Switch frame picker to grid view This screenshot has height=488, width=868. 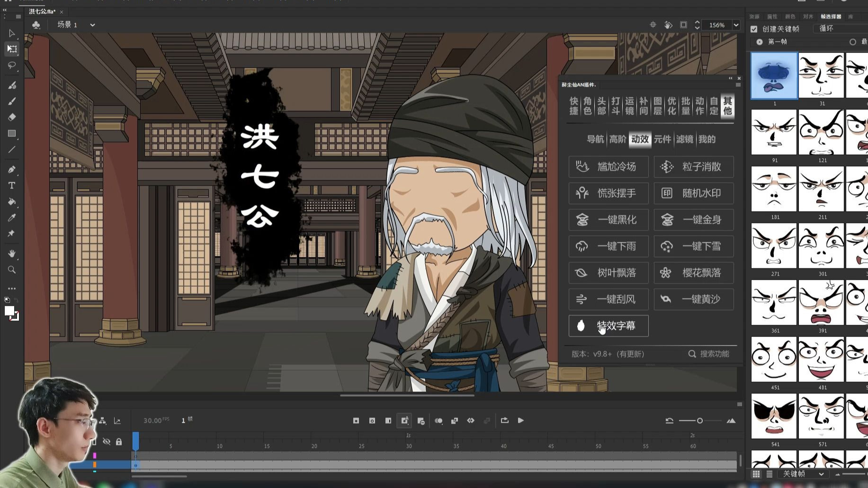click(756, 474)
